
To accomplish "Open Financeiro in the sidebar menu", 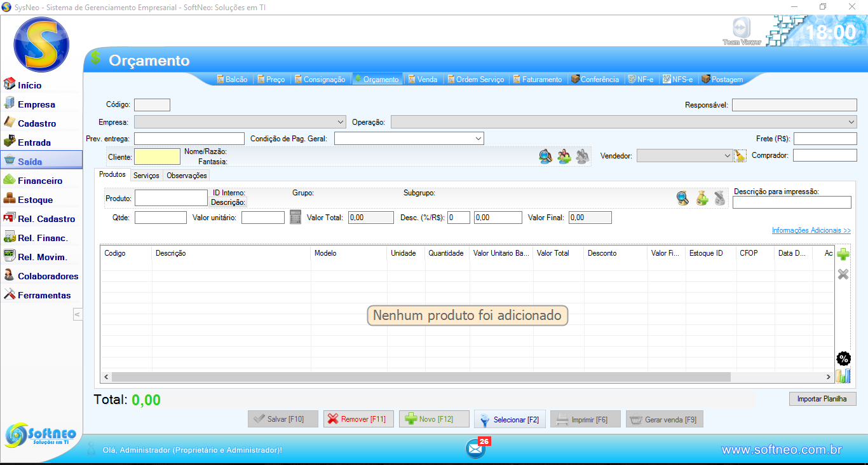I will (40, 181).
